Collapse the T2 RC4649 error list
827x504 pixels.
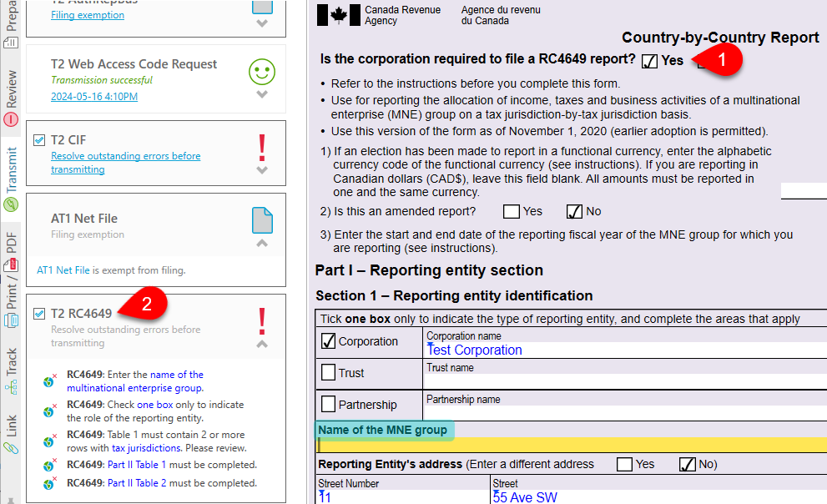pos(262,344)
